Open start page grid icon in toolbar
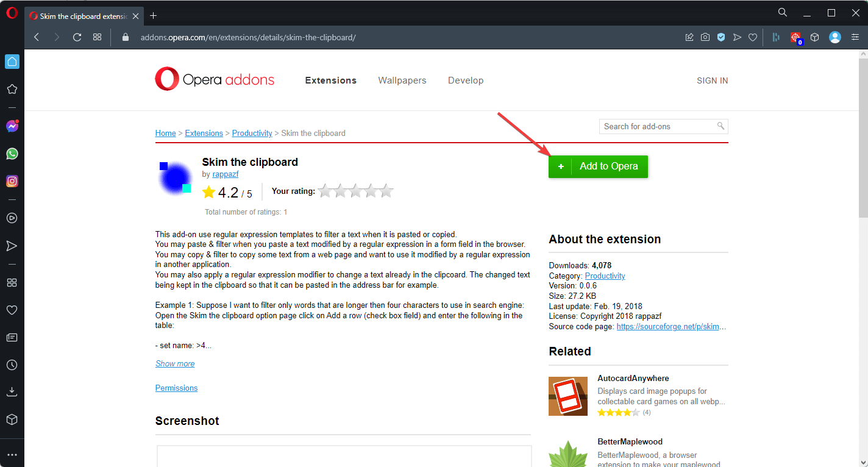This screenshot has width=868, height=467. click(97, 37)
